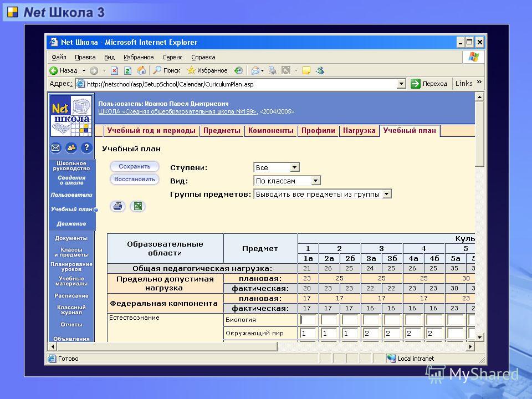Expand the Links toolbar chevron
532x399 pixels.
(x=479, y=82)
